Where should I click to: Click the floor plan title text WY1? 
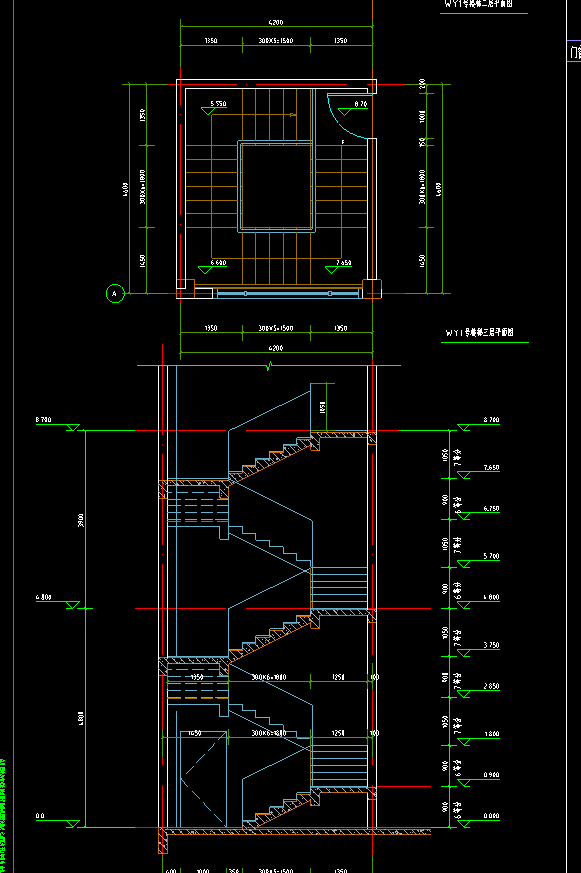[x=480, y=333]
